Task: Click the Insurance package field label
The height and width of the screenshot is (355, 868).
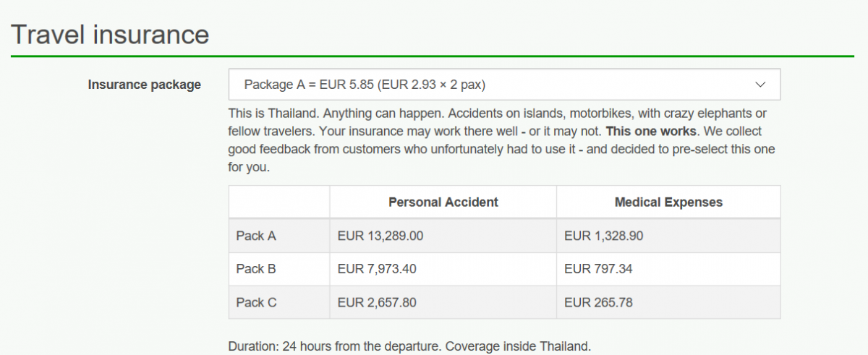Action: (x=145, y=85)
